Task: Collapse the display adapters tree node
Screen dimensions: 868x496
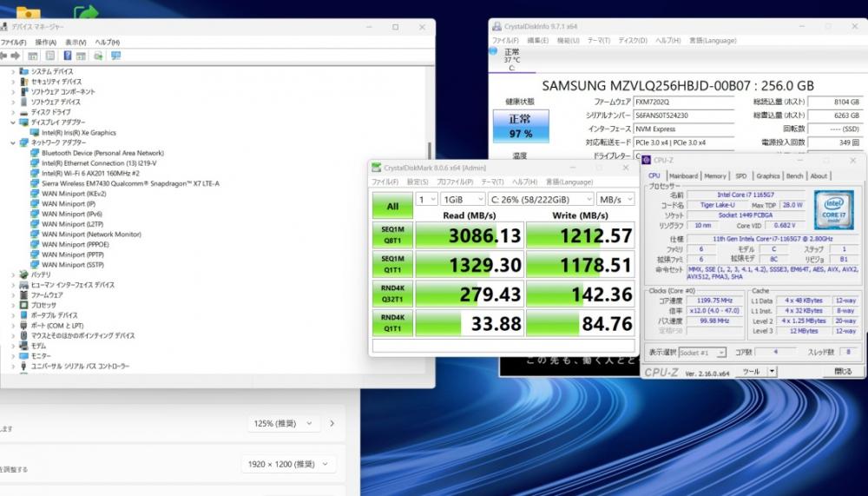Action: tap(13, 122)
